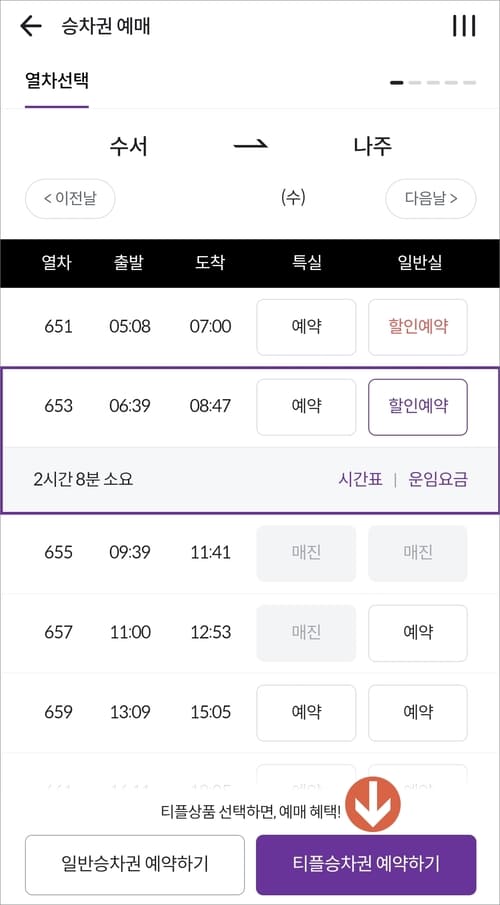This screenshot has width=500, height=905.
Task: Select 할인예약 for train 653
Action: 418,407
